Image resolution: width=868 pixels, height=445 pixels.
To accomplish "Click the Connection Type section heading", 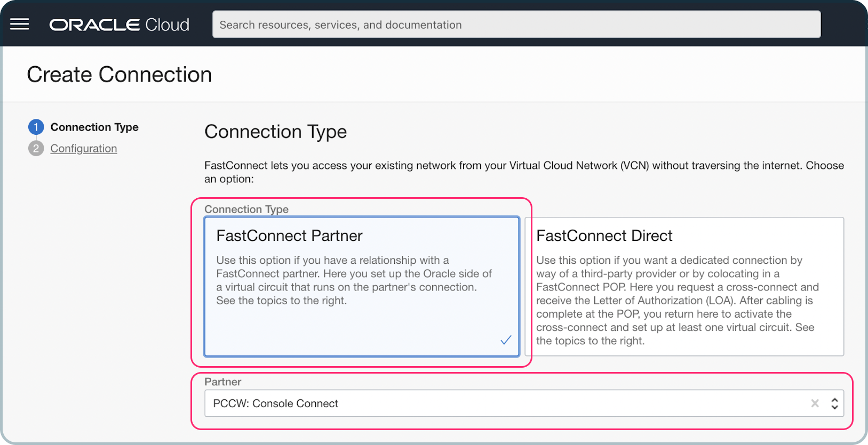I will [276, 132].
